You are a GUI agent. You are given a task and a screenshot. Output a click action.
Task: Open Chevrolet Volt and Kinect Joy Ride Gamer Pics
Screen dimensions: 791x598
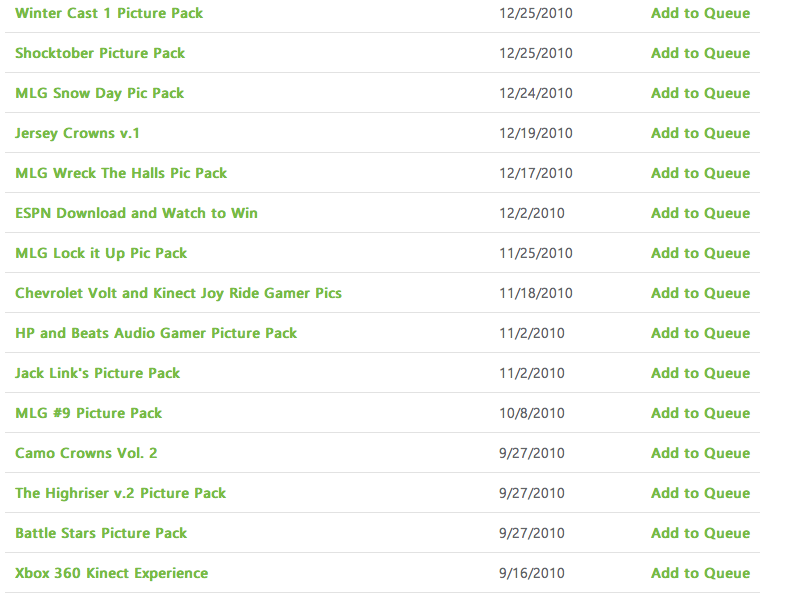click(x=179, y=293)
